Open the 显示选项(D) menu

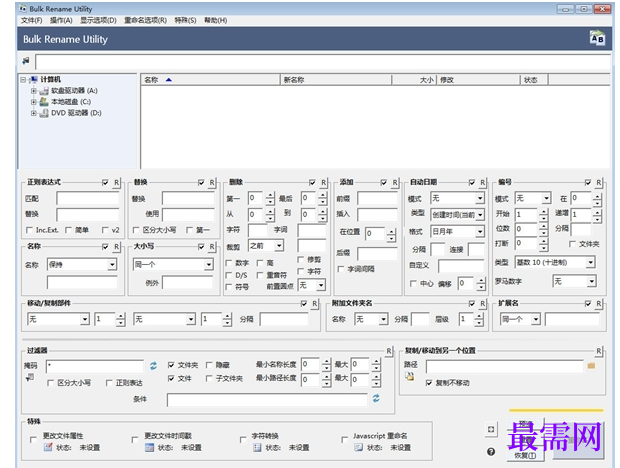(98, 20)
